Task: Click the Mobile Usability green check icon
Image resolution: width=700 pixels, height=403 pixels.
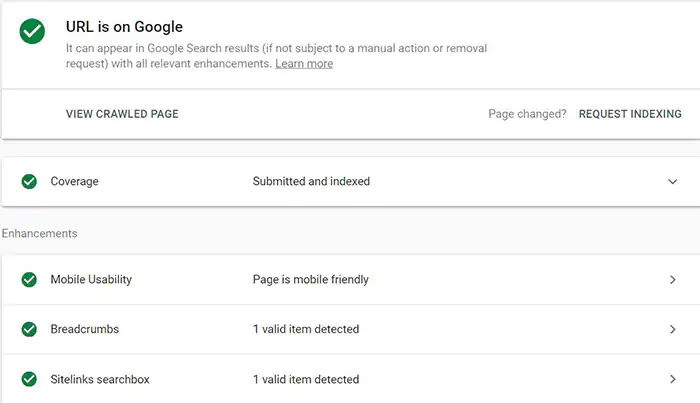Action: [x=29, y=280]
